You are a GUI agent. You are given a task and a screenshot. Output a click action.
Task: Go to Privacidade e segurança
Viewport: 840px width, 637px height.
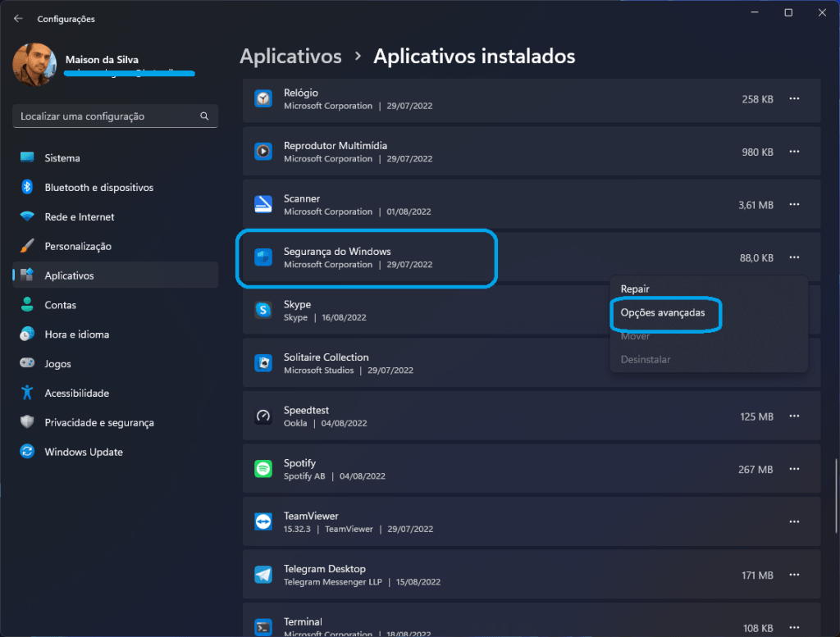point(115,423)
